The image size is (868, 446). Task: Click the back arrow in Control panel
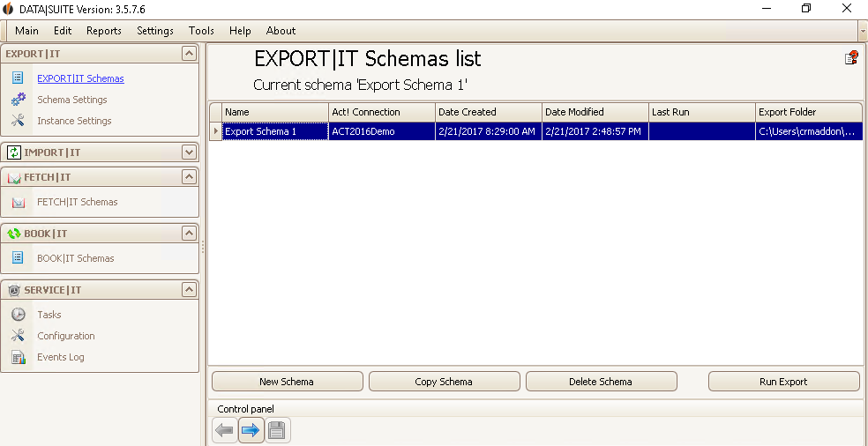click(225, 430)
